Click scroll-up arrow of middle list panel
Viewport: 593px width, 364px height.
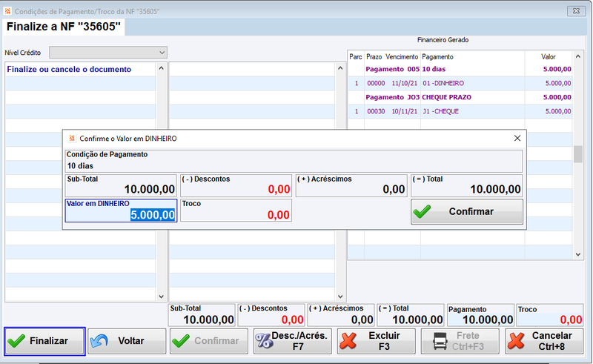[340, 68]
